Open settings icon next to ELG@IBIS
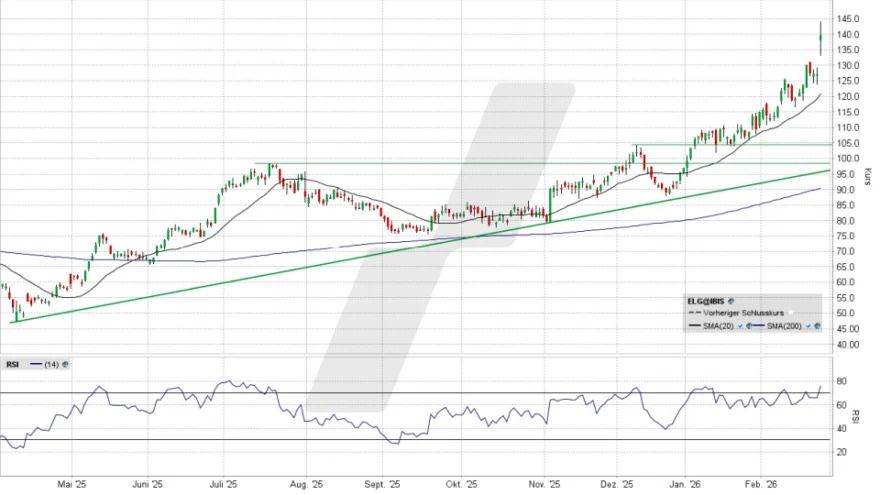Image resolution: width=880 pixels, height=495 pixels. click(733, 300)
